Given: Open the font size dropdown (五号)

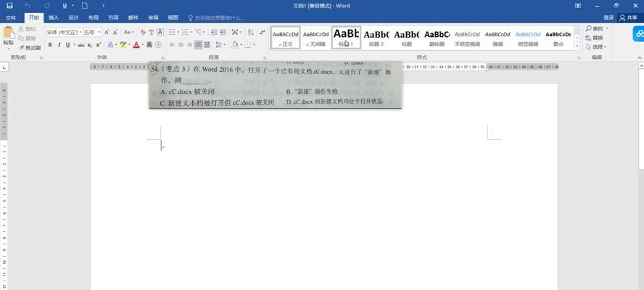Looking at the screenshot, I should point(99,32).
